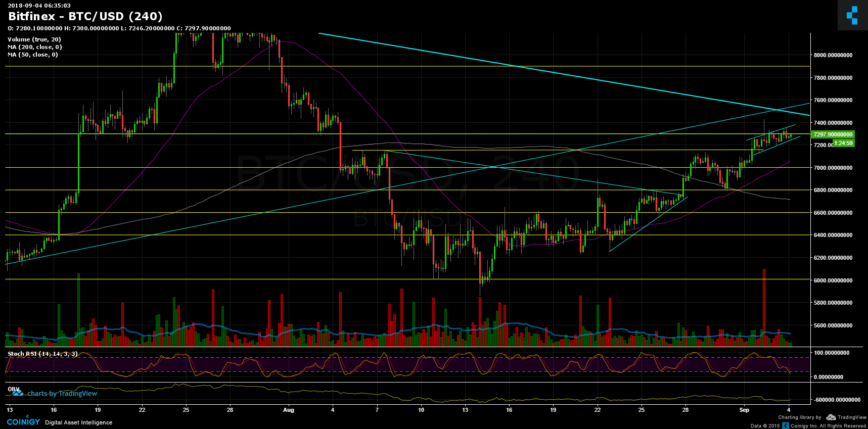Click 'Coinigy Inc. All Rights Reserved' text
This screenshot has height=429, width=868.
click(829, 425)
